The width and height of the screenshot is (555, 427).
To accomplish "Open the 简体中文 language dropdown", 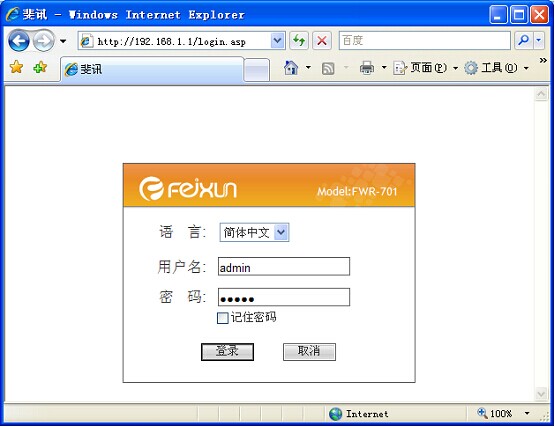I will click(254, 232).
